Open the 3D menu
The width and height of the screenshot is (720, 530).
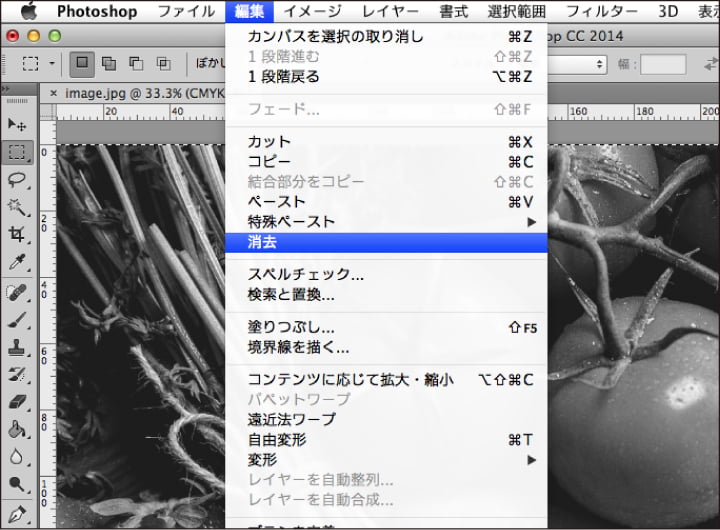coord(668,11)
